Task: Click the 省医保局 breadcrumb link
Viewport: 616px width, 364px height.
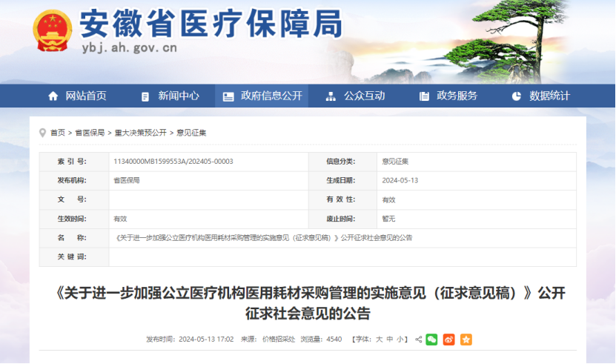Action: click(x=90, y=133)
